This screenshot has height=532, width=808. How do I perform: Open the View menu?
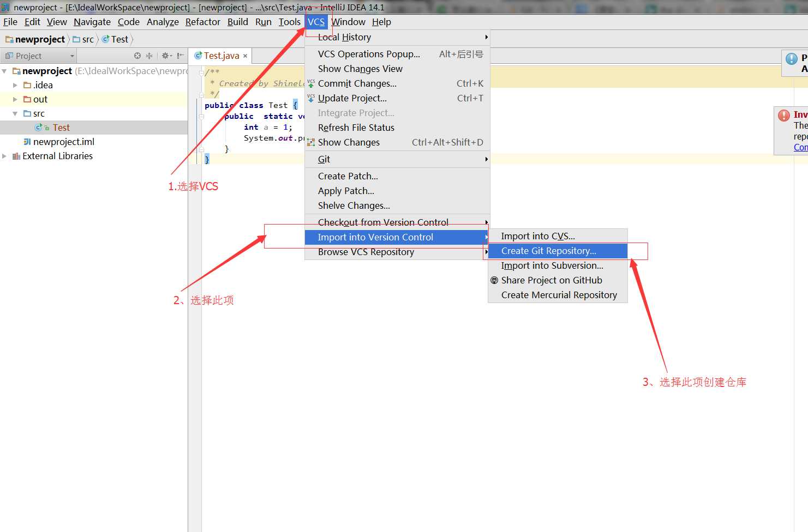point(57,22)
